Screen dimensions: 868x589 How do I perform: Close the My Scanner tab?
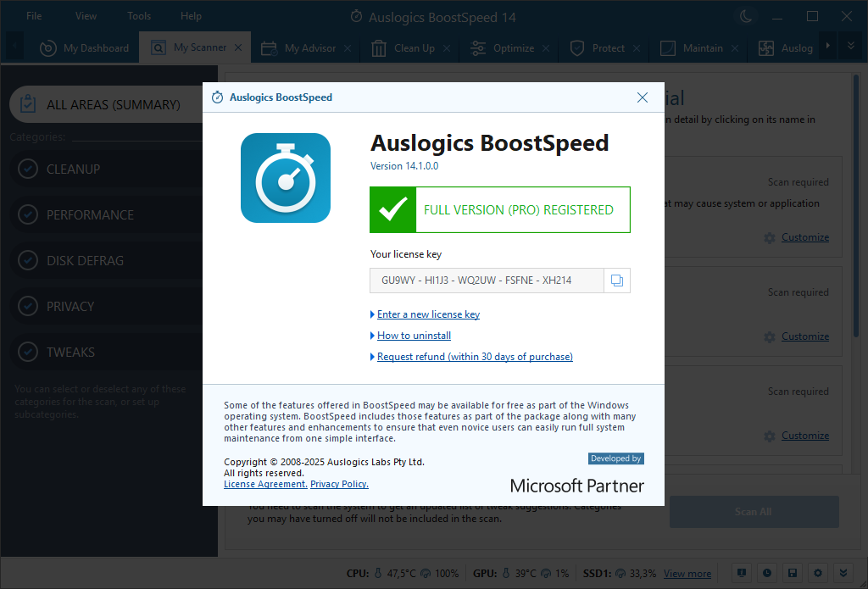238,47
